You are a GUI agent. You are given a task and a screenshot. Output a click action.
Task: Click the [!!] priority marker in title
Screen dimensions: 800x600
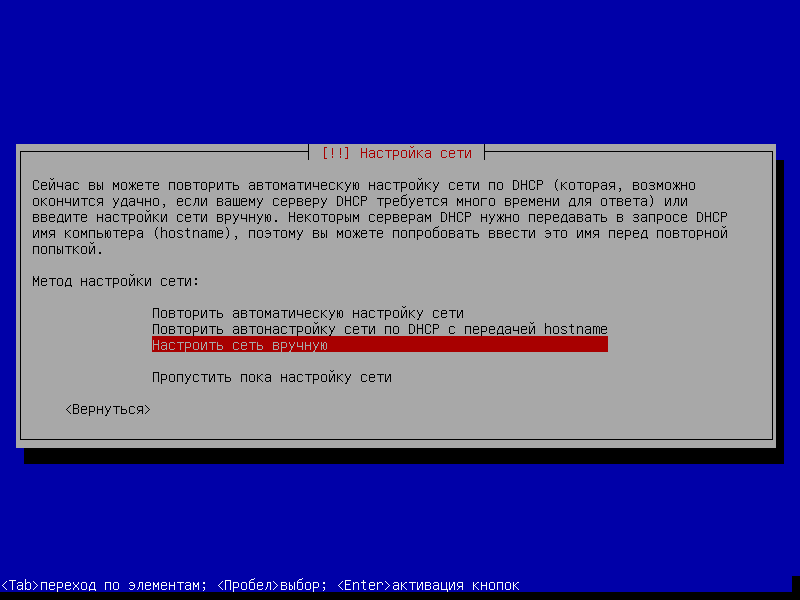[x=336, y=153]
